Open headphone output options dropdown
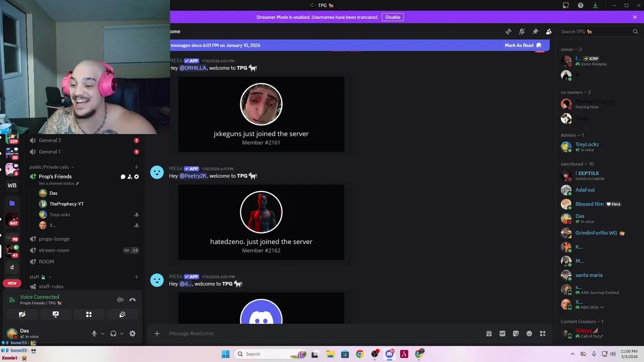This screenshot has width=644, height=362. (x=121, y=333)
